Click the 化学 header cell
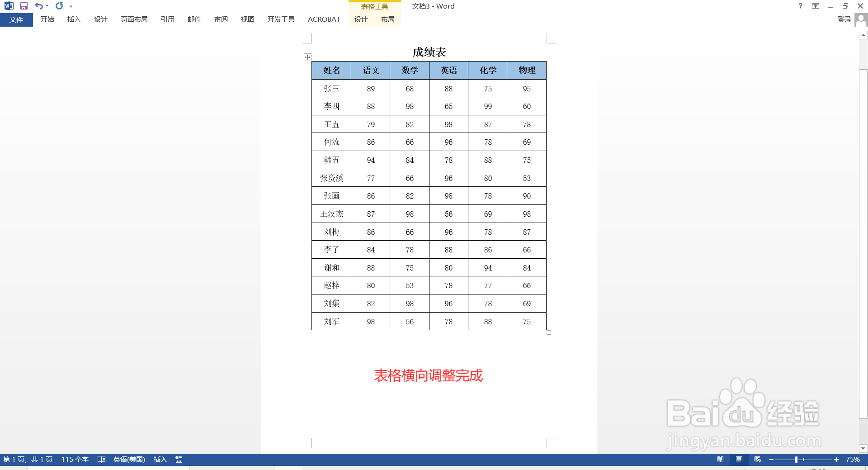868x470 pixels. [488, 71]
